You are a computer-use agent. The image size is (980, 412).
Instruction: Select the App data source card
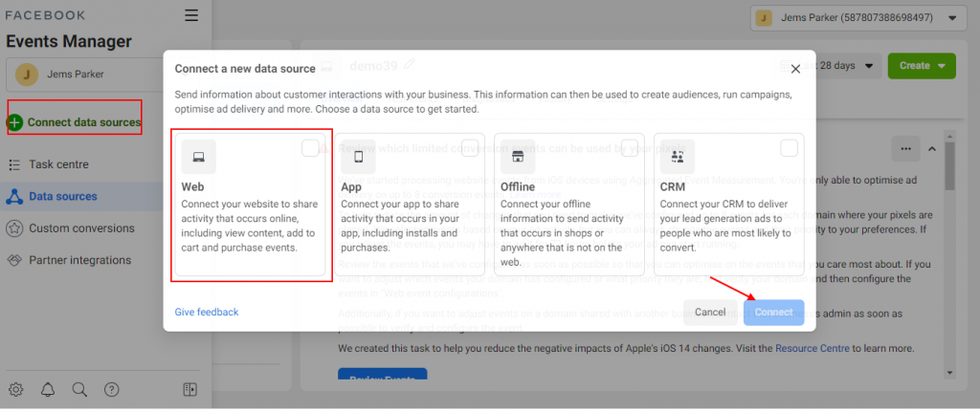pyautogui.click(x=410, y=205)
